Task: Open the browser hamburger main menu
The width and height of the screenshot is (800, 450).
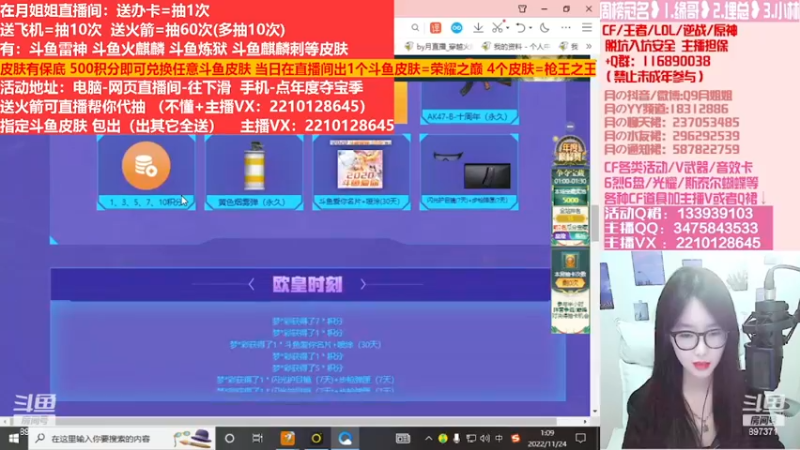Action: pos(587,28)
